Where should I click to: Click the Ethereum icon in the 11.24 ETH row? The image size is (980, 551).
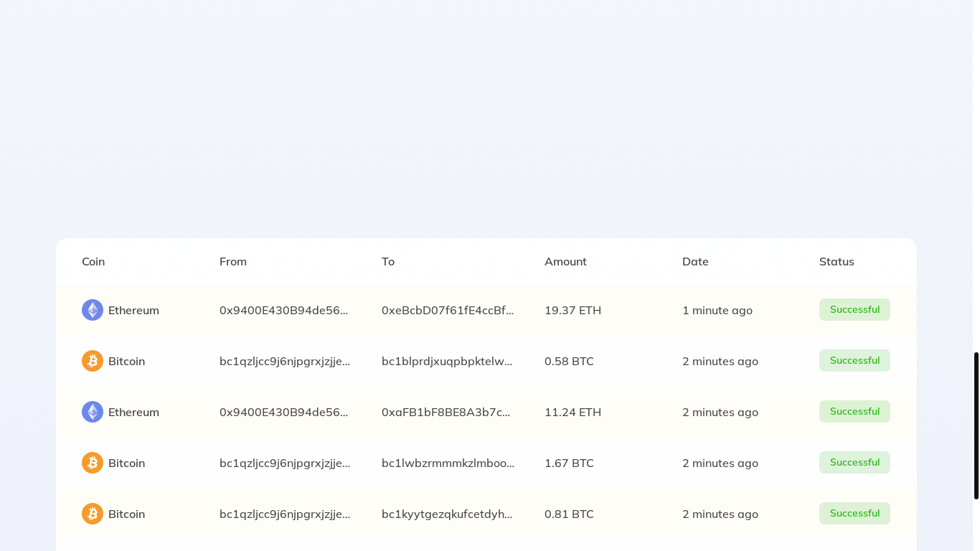(93, 412)
